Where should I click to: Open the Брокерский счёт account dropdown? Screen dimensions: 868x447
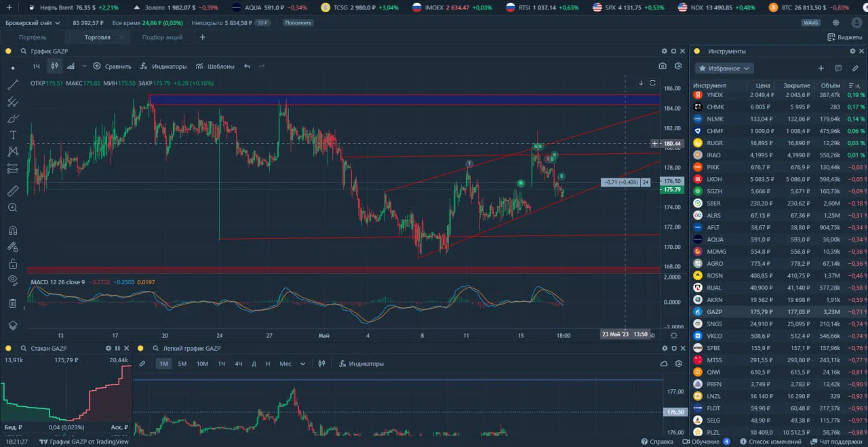33,22
